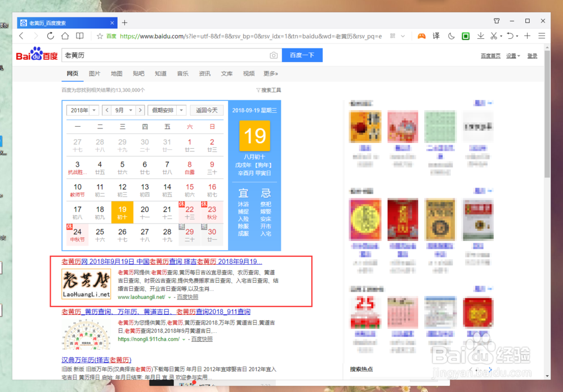Go to next month arrow in calendar
This screenshot has width=563, height=392.
coord(140,110)
